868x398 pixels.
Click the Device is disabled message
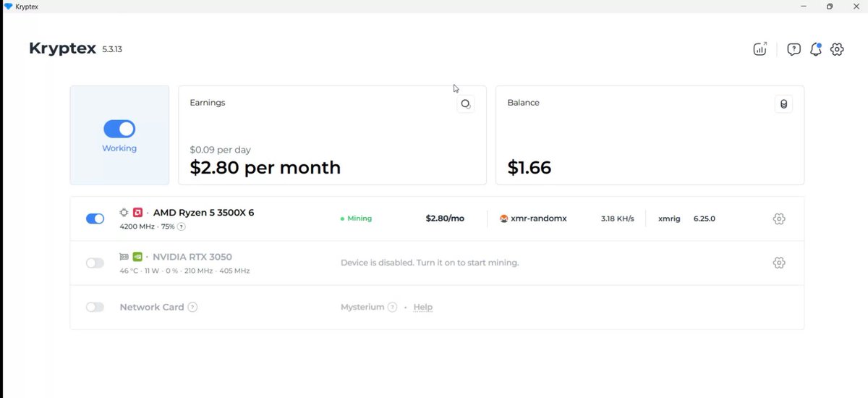coord(430,263)
